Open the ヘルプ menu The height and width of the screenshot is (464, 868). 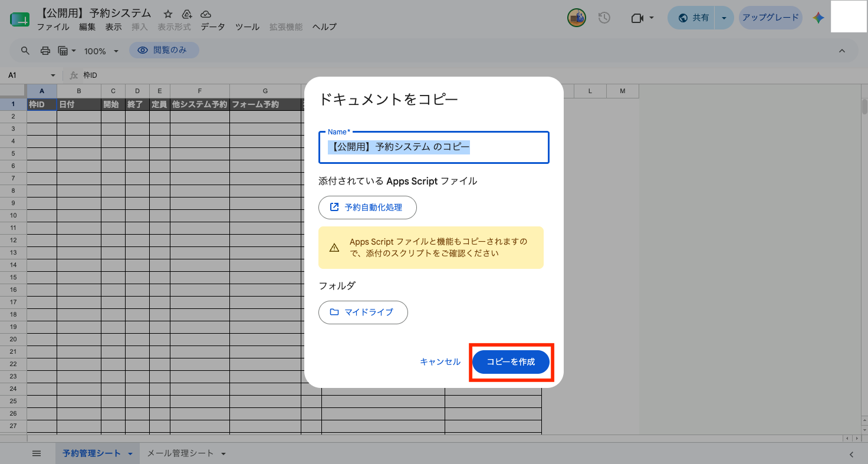(324, 27)
